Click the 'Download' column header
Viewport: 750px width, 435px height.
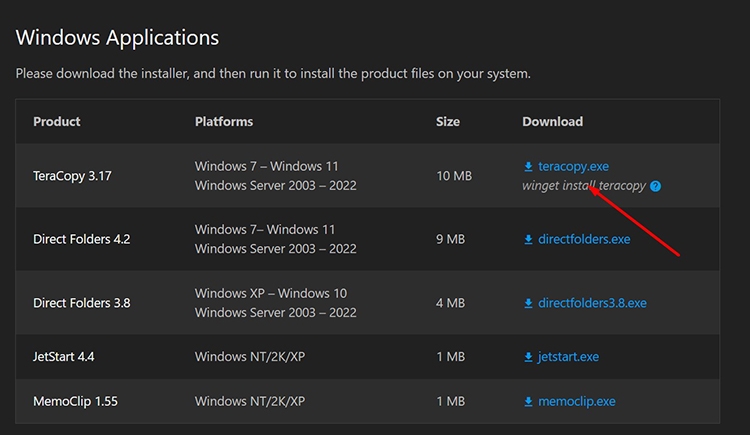[552, 122]
